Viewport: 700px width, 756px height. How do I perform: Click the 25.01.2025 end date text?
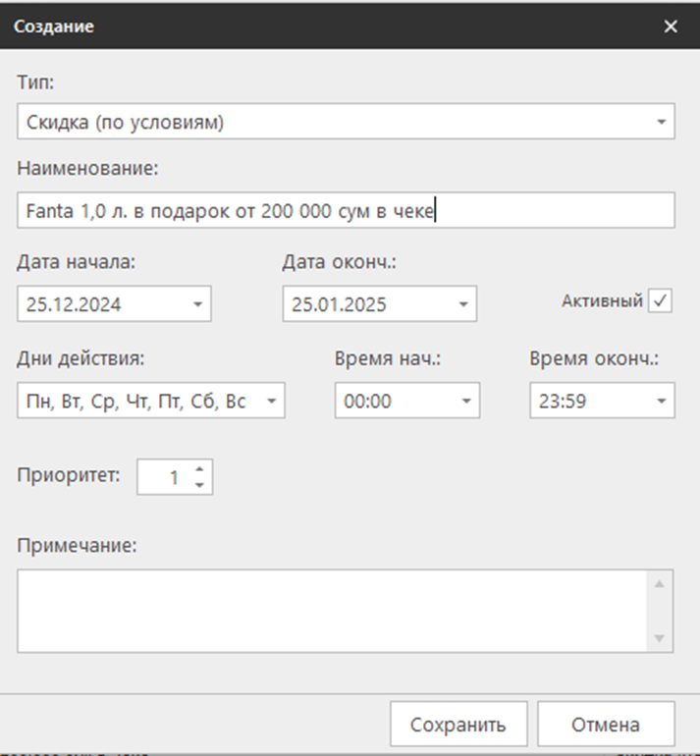[339, 304]
